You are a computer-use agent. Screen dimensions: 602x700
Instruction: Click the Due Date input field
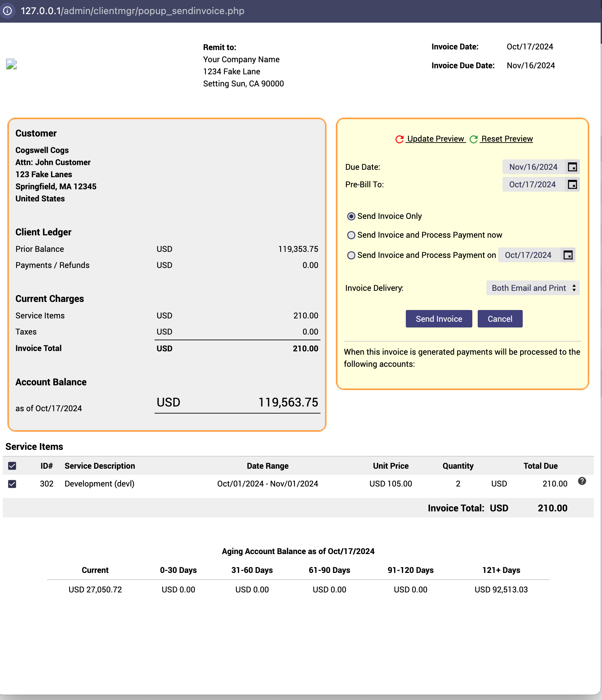533,167
